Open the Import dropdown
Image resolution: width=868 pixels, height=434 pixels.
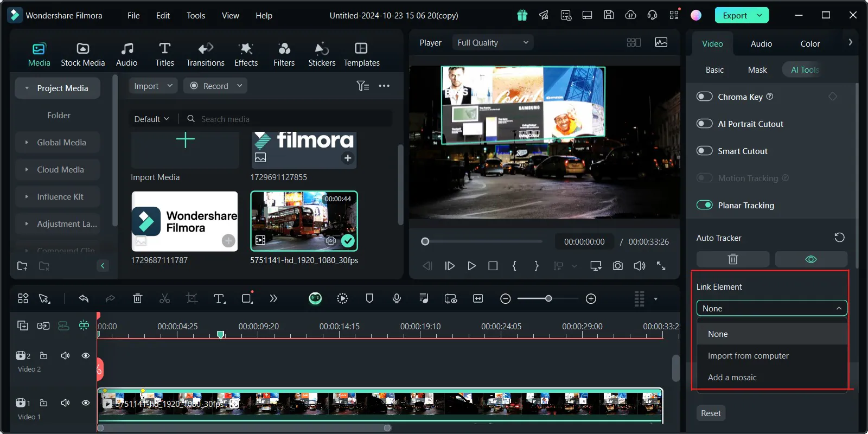pos(153,86)
